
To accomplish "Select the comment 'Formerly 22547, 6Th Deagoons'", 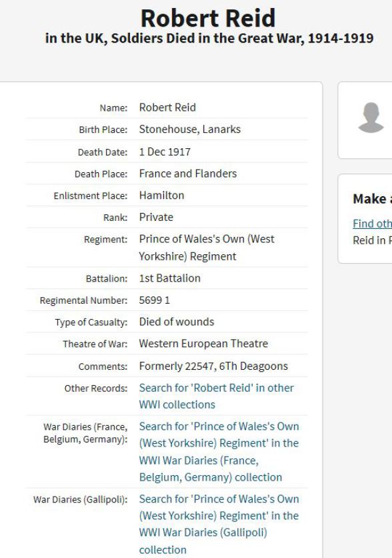I will coord(213,366).
